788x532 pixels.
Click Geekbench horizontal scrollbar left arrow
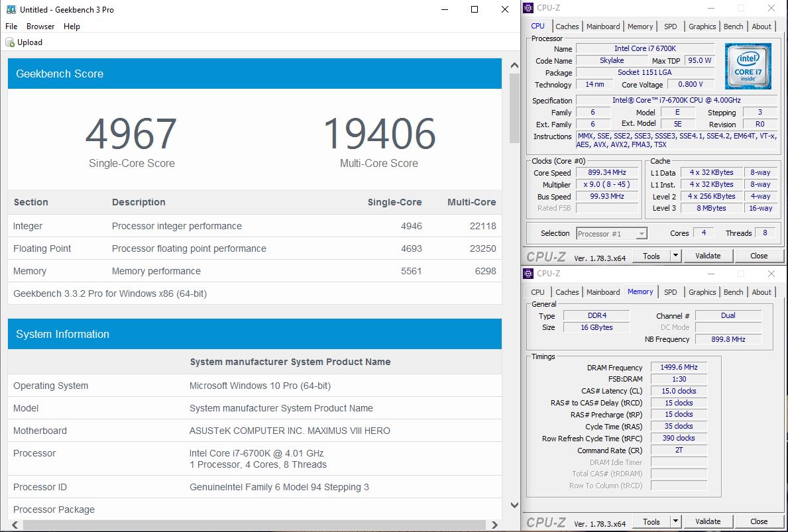point(15,525)
